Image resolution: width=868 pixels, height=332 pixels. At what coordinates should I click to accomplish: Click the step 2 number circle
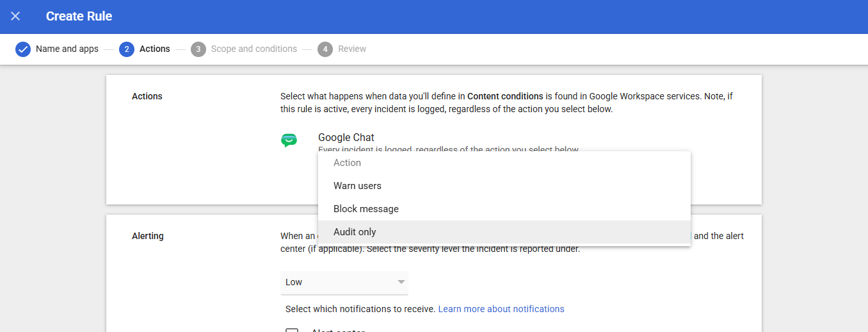click(127, 49)
